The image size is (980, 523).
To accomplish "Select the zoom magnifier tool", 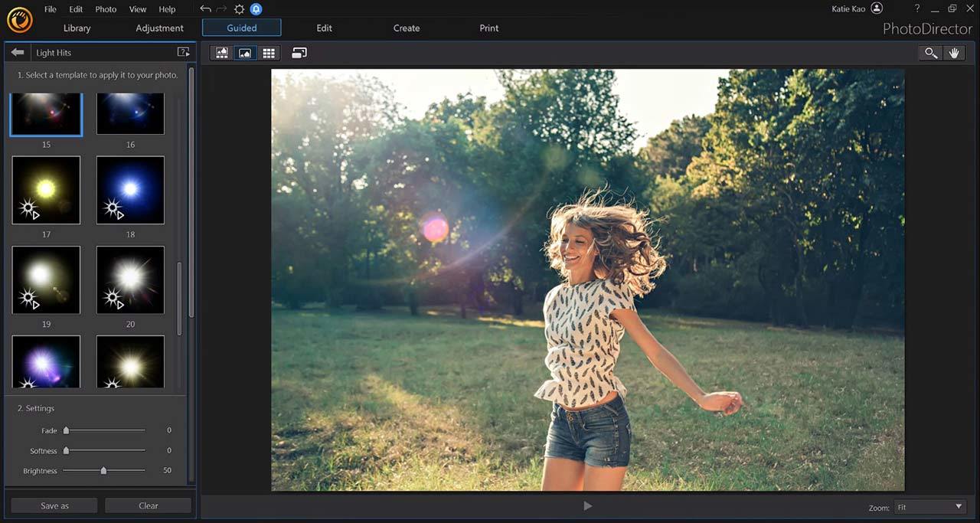I will pyautogui.click(x=930, y=53).
